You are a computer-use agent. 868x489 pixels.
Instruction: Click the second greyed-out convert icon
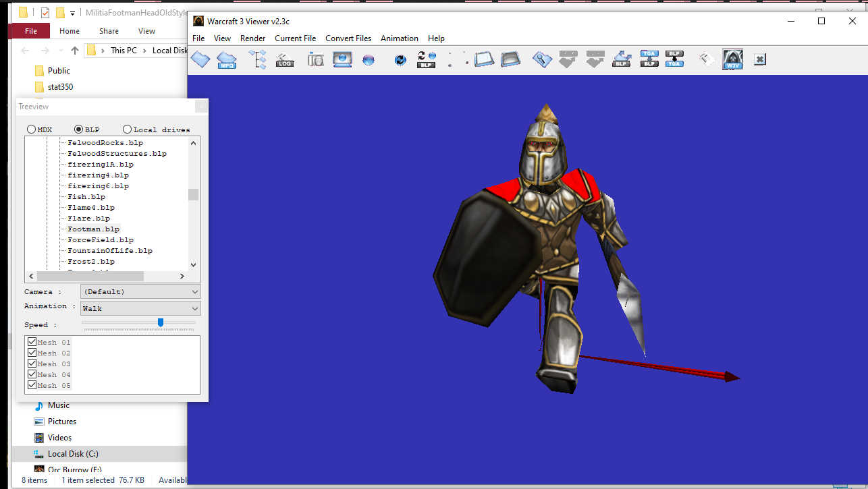point(595,59)
